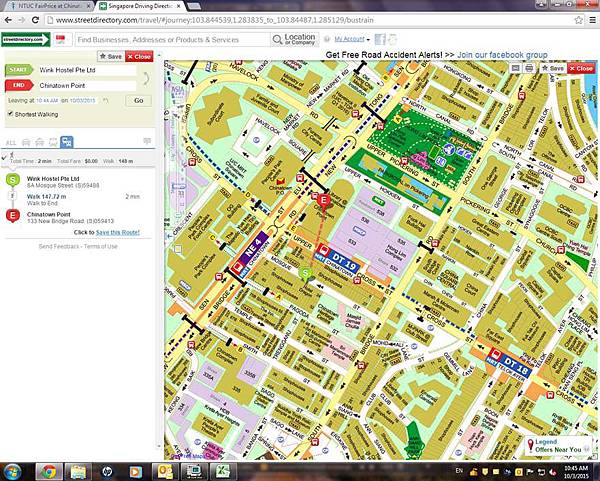Click the red E end step marker
This screenshot has height=481, width=600.
pyautogui.click(x=13, y=216)
